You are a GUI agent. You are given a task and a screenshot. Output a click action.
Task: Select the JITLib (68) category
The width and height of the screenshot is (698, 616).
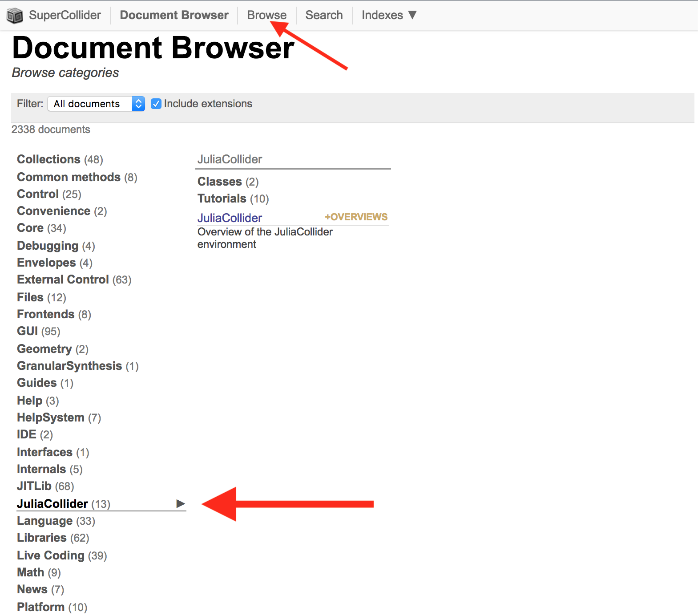[x=45, y=486]
